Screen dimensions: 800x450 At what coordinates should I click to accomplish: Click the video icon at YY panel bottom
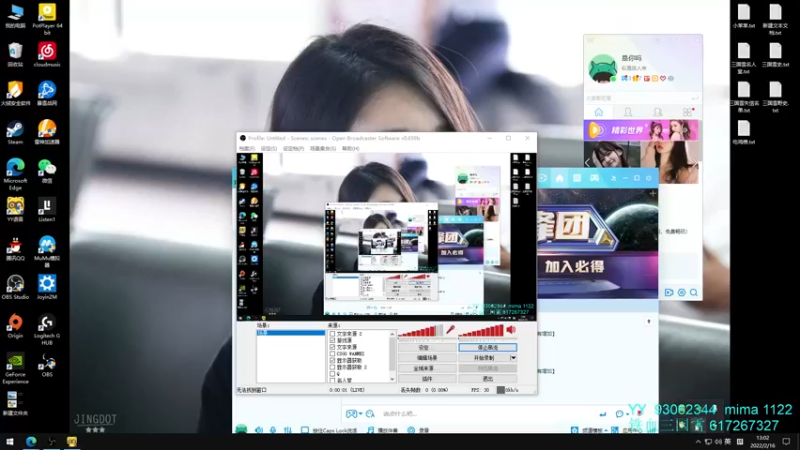pos(669,292)
